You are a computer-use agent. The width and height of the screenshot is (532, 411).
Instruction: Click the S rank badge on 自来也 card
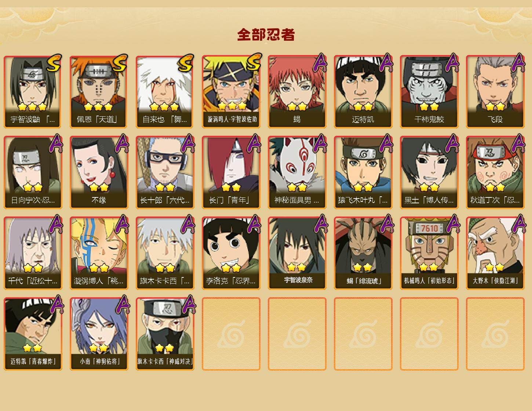[x=185, y=63]
